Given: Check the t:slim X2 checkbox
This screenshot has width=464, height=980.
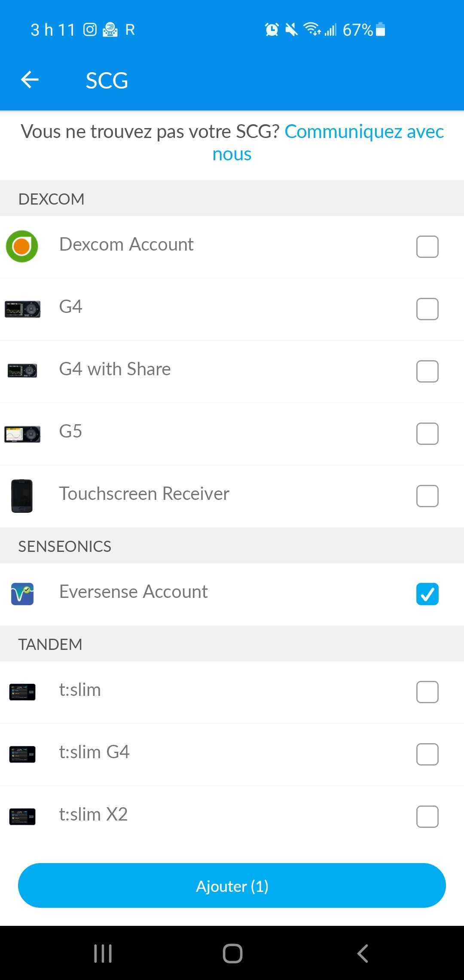Looking at the screenshot, I should [427, 817].
